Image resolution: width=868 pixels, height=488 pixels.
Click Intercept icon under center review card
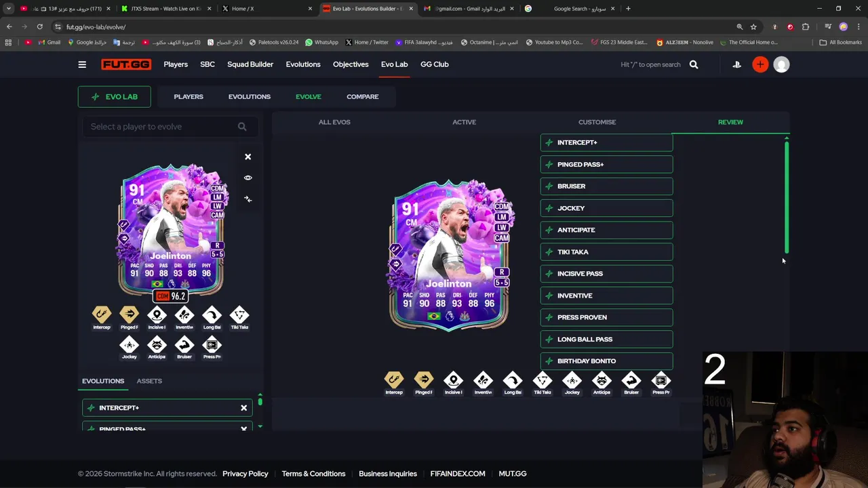pyautogui.click(x=394, y=380)
